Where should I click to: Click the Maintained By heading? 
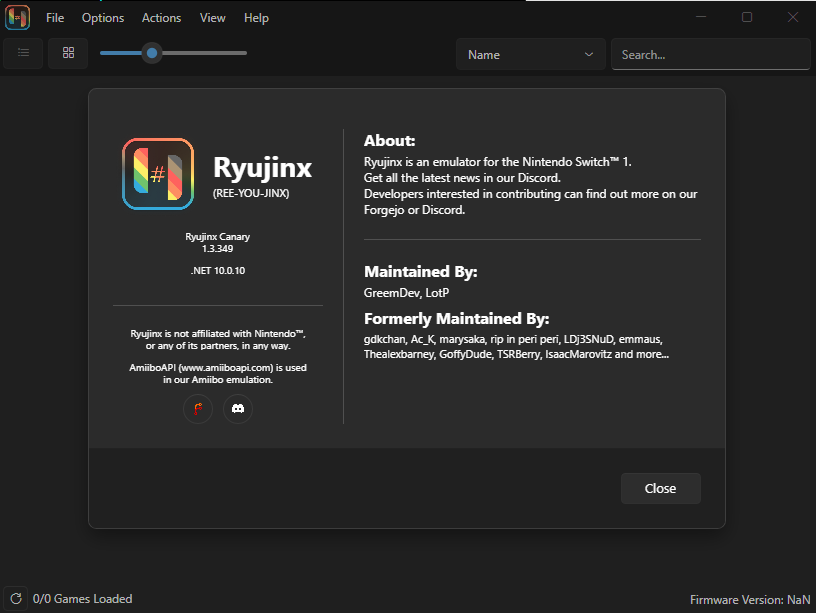(x=420, y=272)
